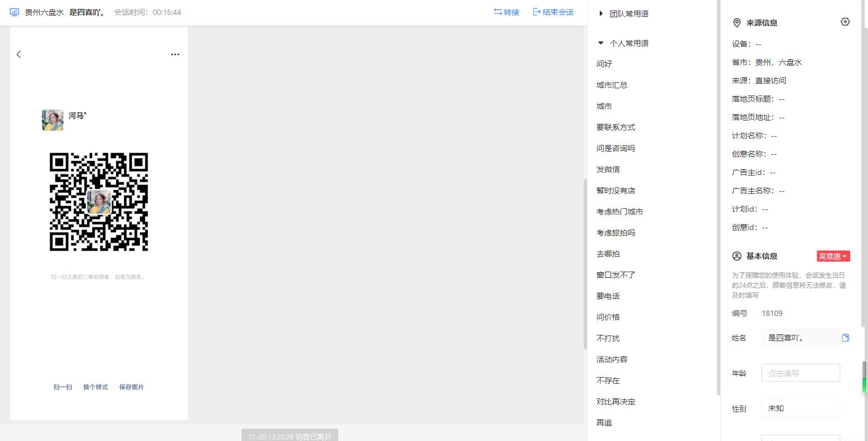The height and width of the screenshot is (441, 868).
Task: Select the 问价格 quick phrase
Action: [608, 317]
